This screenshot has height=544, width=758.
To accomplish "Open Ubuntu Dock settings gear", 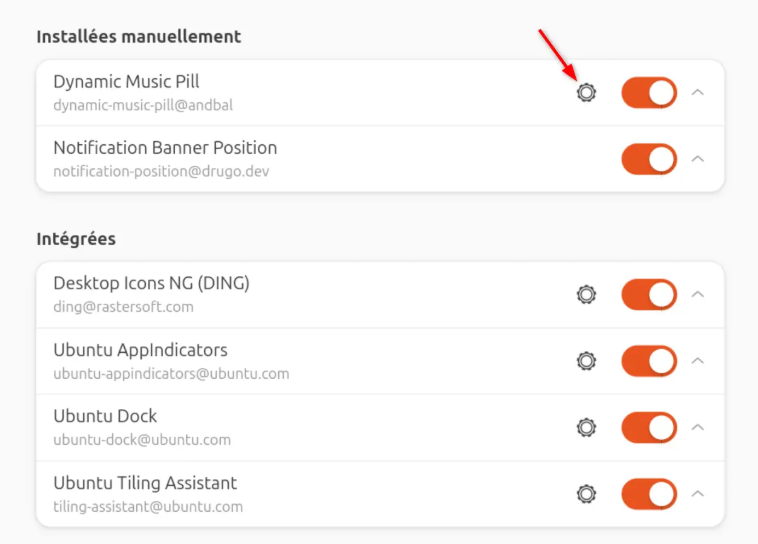I will [x=586, y=427].
